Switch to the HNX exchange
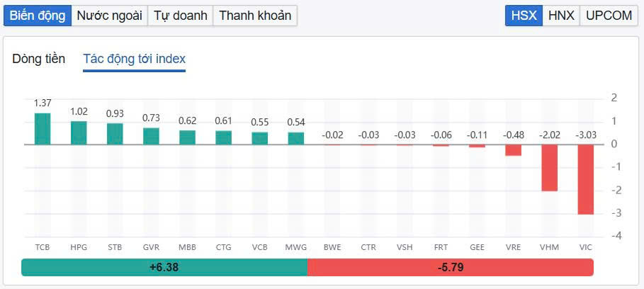 [x=561, y=16]
